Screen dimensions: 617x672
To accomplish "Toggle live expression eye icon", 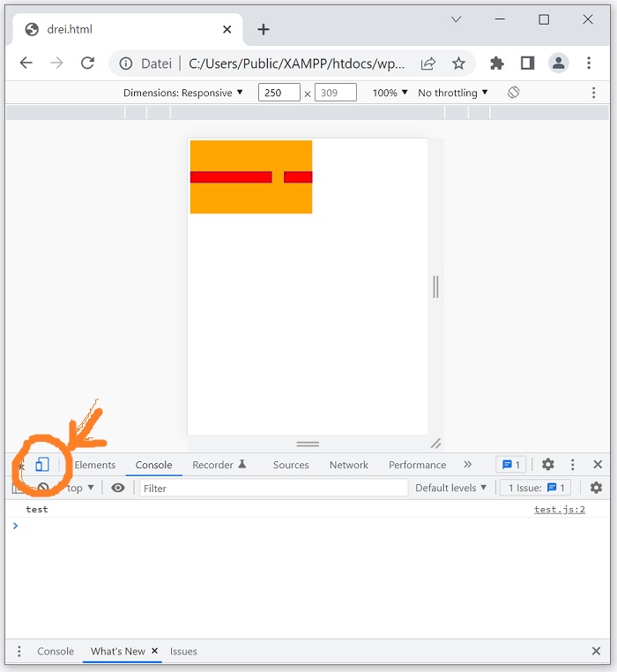I will (x=118, y=488).
